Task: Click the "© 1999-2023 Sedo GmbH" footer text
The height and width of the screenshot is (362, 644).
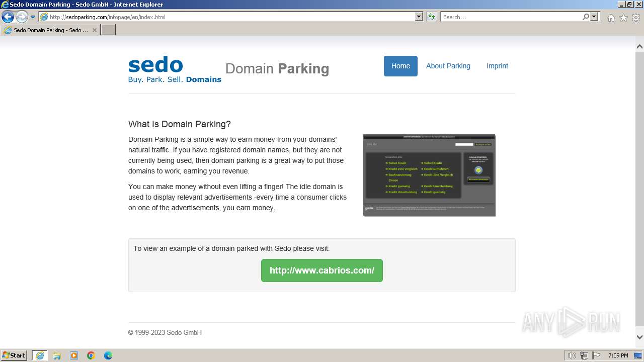Action: 165,332
